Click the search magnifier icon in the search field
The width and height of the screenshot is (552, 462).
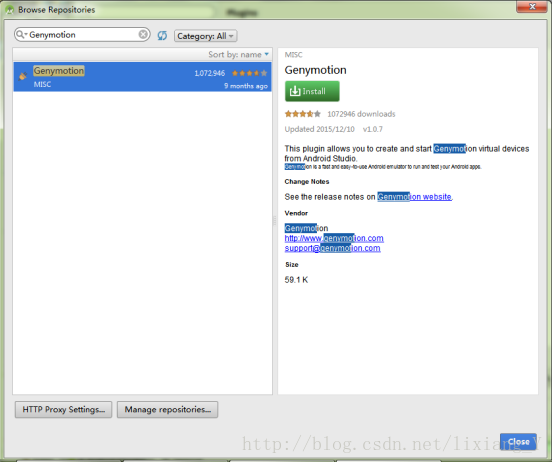pyautogui.click(x=21, y=35)
